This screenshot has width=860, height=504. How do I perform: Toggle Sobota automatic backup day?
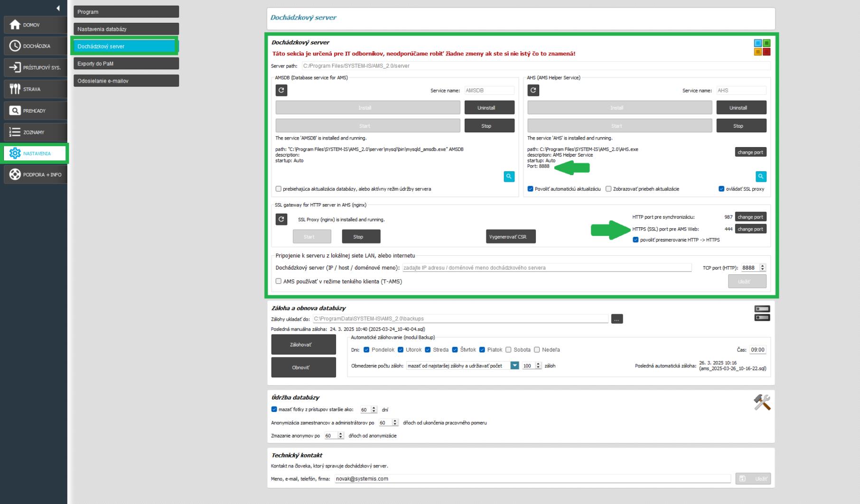pos(508,350)
